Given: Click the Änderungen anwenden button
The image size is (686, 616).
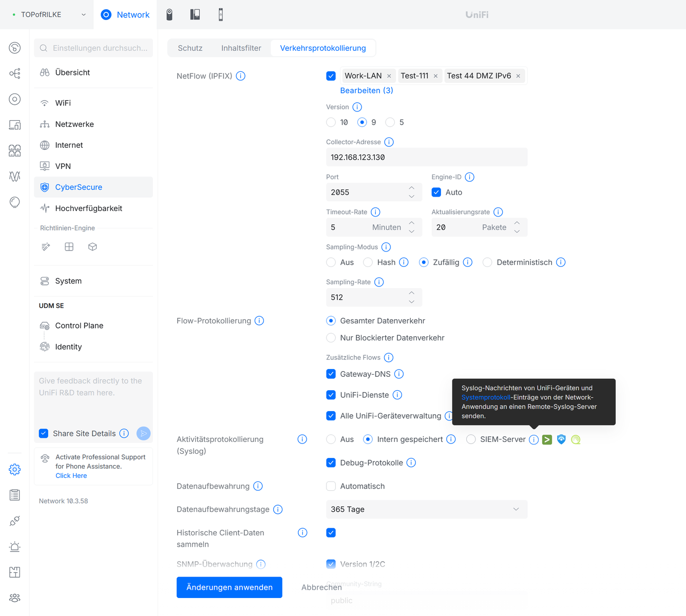Looking at the screenshot, I should [x=230, y=587].
